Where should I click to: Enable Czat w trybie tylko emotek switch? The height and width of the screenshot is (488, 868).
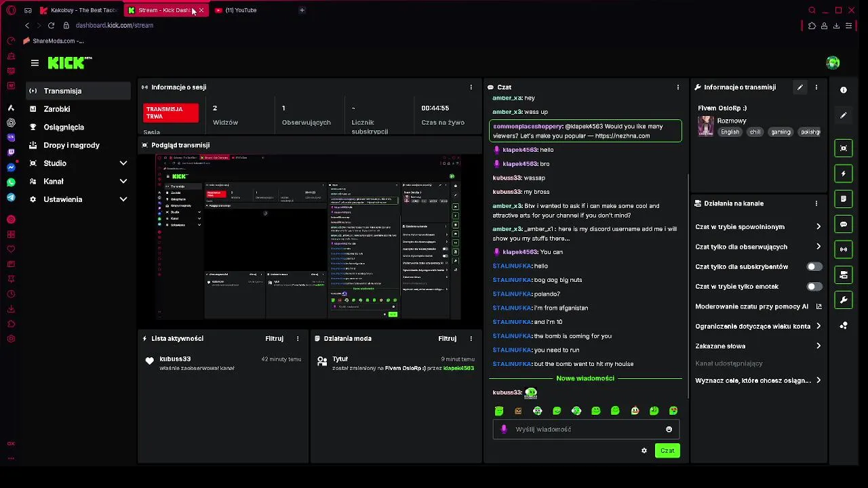814,287
